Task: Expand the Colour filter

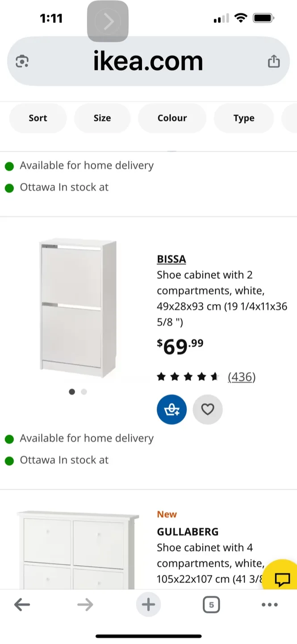Action: (172, 118)
